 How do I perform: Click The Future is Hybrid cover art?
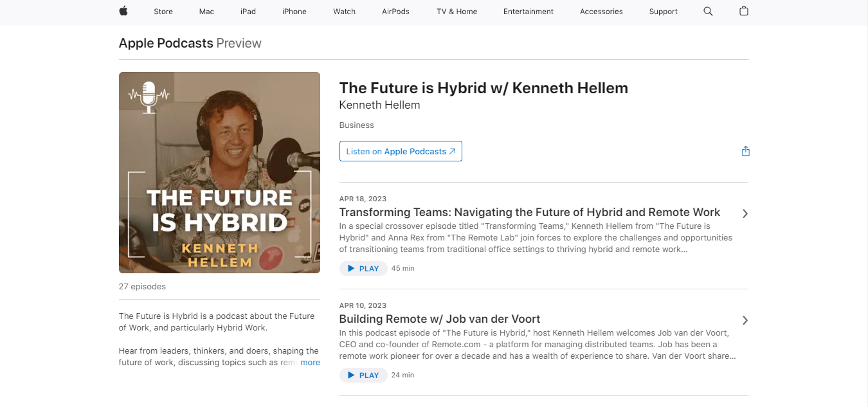coord(219,172)
